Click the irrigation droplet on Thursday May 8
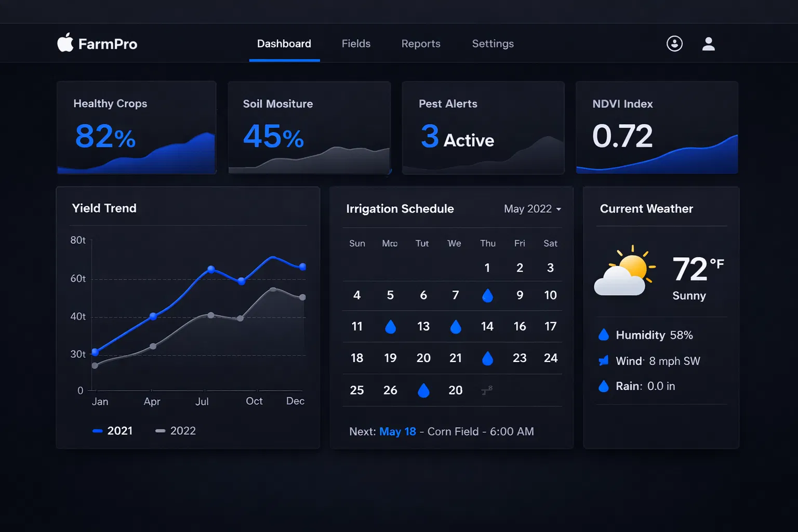The height and width of the screenshot is (532, 798). pyautogui.click(x=487, y=295)
